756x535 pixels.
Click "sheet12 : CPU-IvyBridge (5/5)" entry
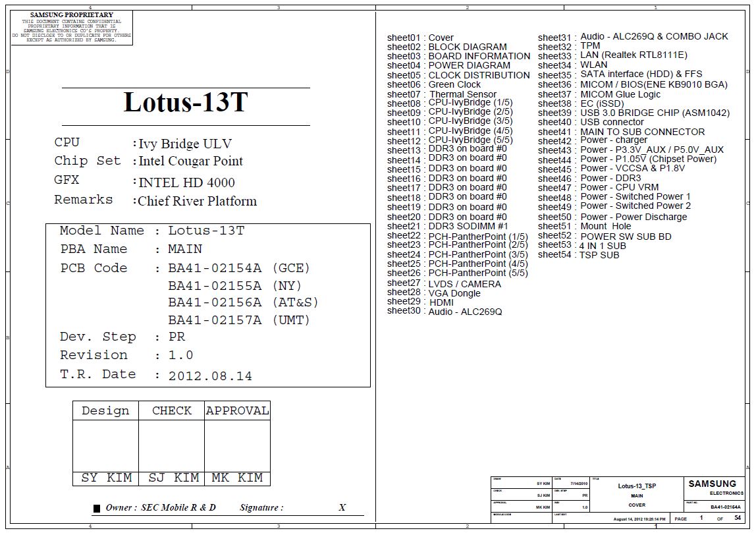(x=450, y=141)
